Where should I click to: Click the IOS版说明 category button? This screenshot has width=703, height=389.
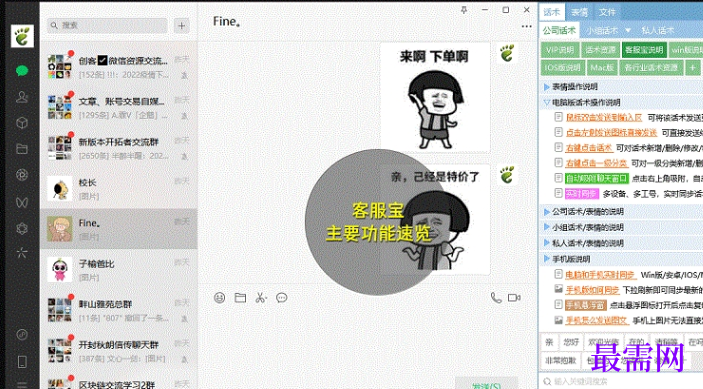click(x=562, y=68)
